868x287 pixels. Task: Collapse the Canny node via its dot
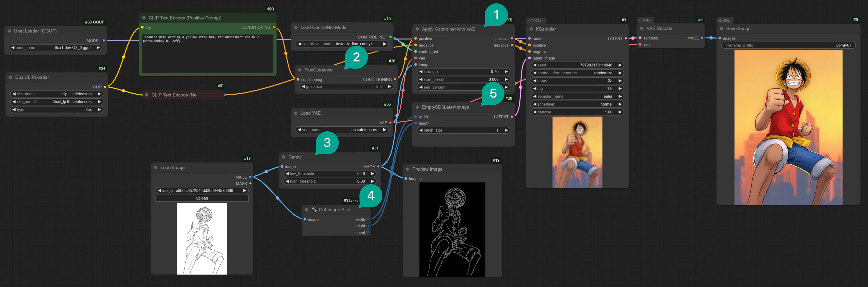284,157
